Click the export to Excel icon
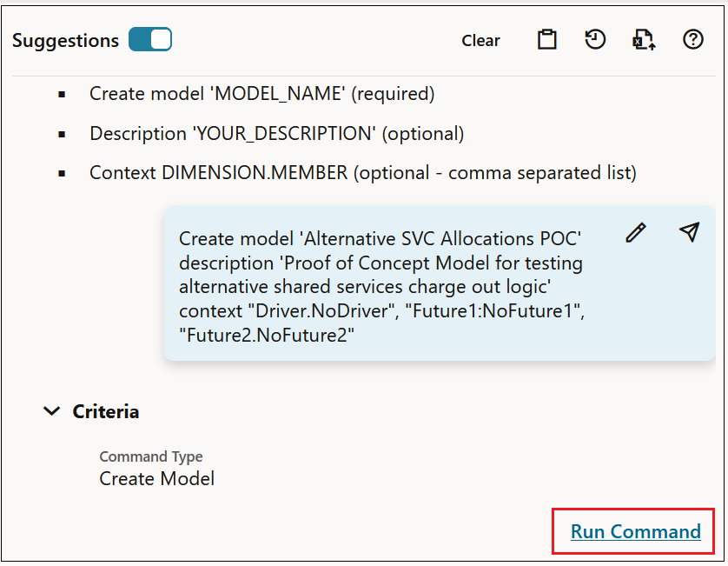728x566 pixels. (643, 40)
